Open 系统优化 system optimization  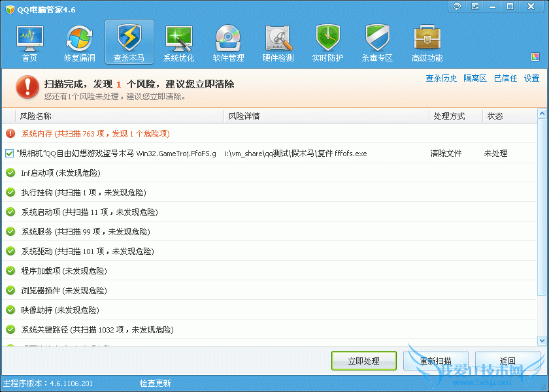click(x=179, y=42)
